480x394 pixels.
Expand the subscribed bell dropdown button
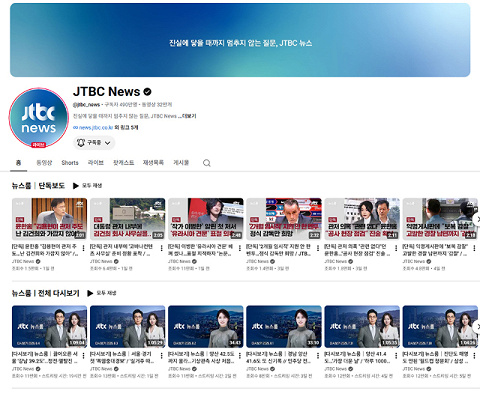click(x=94, y=143)
